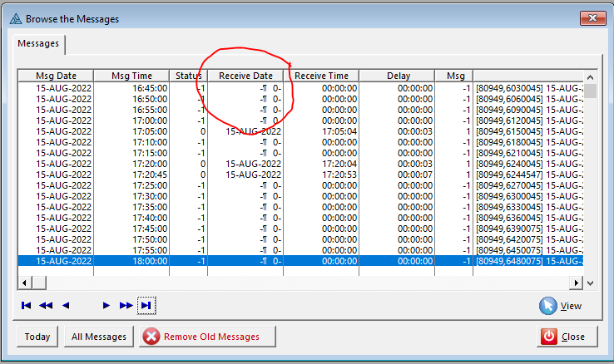Jump to last record navigation arrow
Screen dimensions: 614x364
tap(146, 306)
